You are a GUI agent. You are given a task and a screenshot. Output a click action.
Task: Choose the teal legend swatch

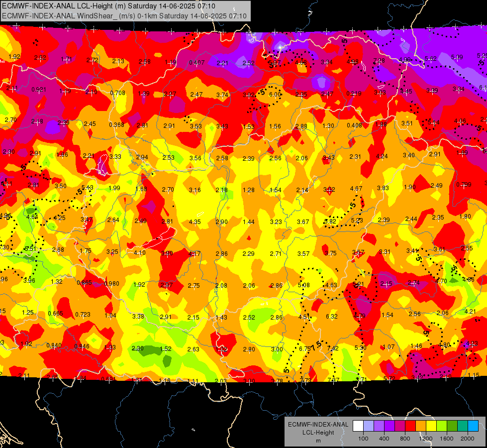[463, 426]
